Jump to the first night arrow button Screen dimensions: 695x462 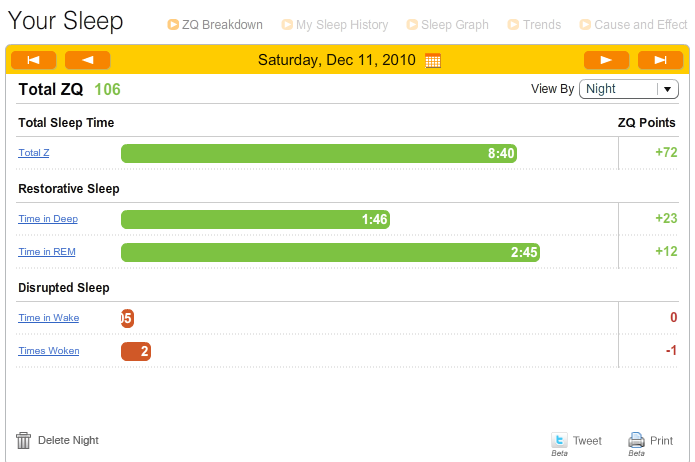[x=34, y=60]
